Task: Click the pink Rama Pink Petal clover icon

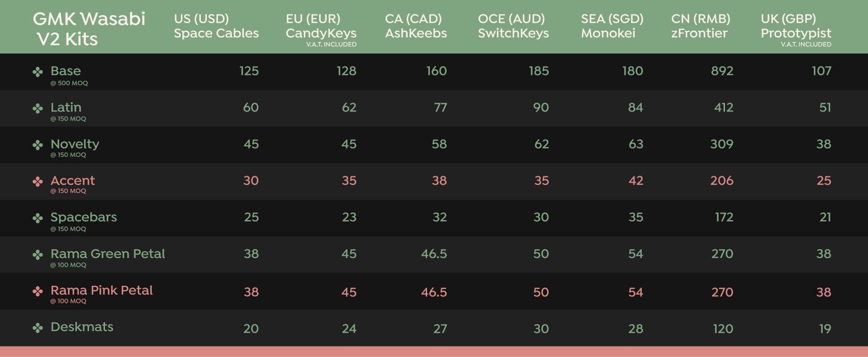Action: pyautogui.click(x=38, y=291)
